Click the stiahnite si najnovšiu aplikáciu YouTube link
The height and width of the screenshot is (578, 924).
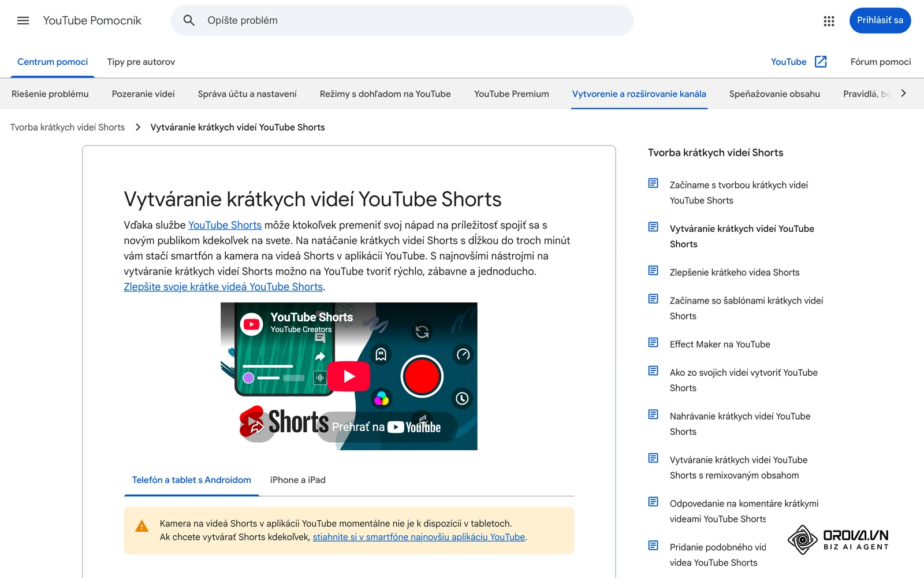click(419, 537)
